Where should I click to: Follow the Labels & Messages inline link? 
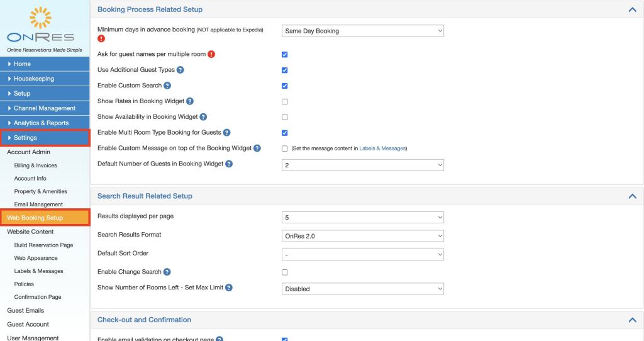pyautogui.click(x=382, y=148)
